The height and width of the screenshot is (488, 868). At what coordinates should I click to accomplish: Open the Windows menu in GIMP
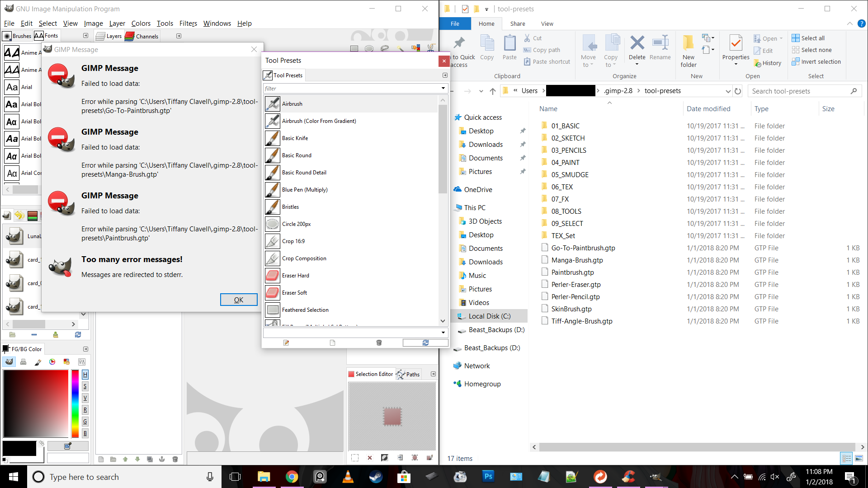[217, 23]
